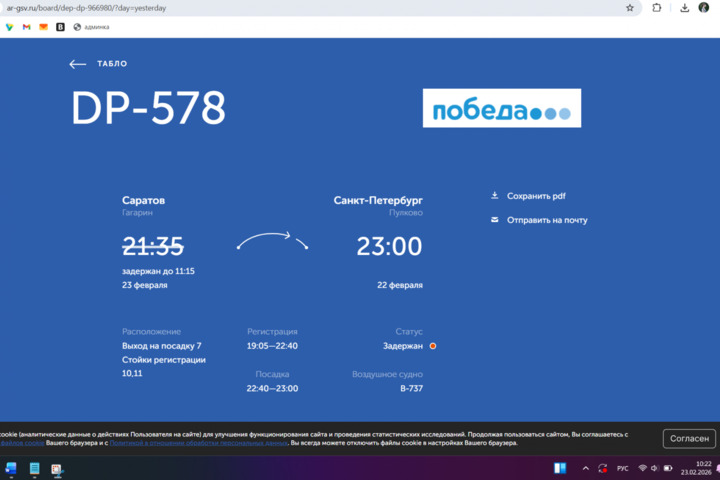The width and height of the screenshot is (720, 480).
Task: Open the browser extensions puzzle icon
Action: coord(657,7)
